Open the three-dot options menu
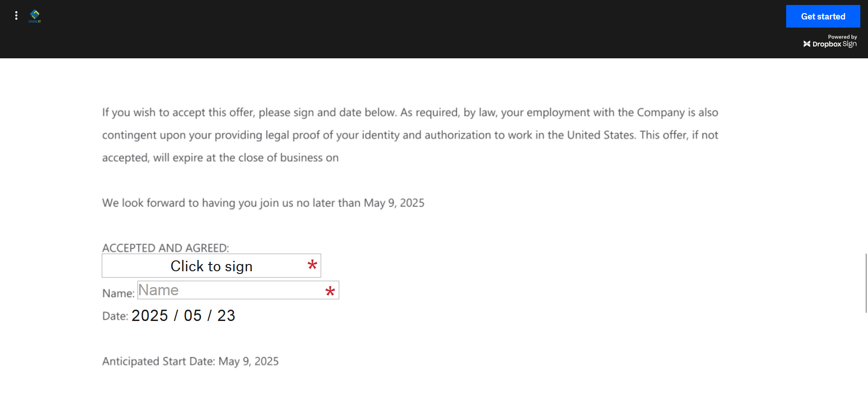Screen dimensions: 868x401 16,16
